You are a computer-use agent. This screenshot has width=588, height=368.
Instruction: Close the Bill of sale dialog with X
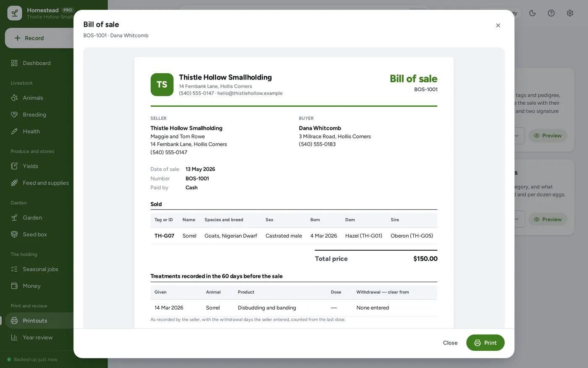pos(498,25)
